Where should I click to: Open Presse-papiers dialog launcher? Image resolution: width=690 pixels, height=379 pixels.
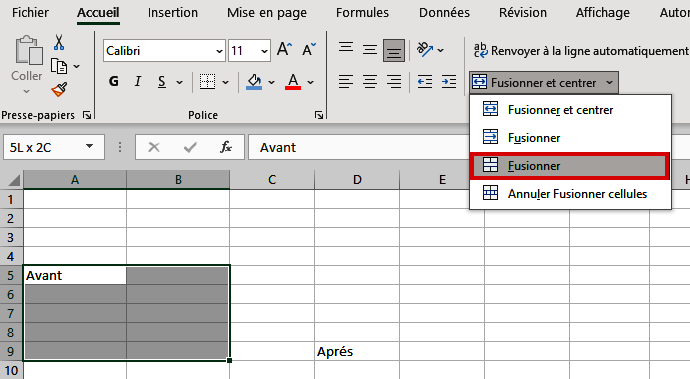click(87, 115)
